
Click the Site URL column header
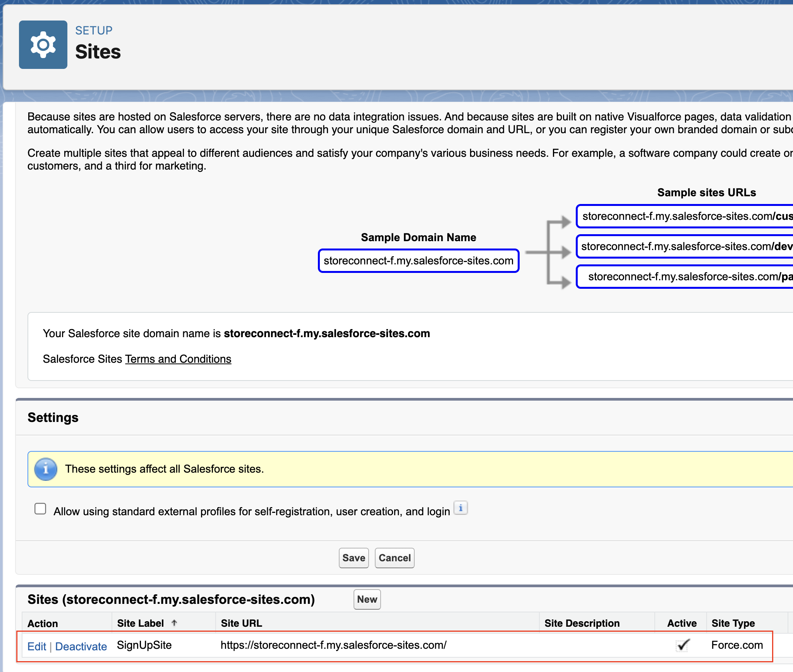(241, 623)
